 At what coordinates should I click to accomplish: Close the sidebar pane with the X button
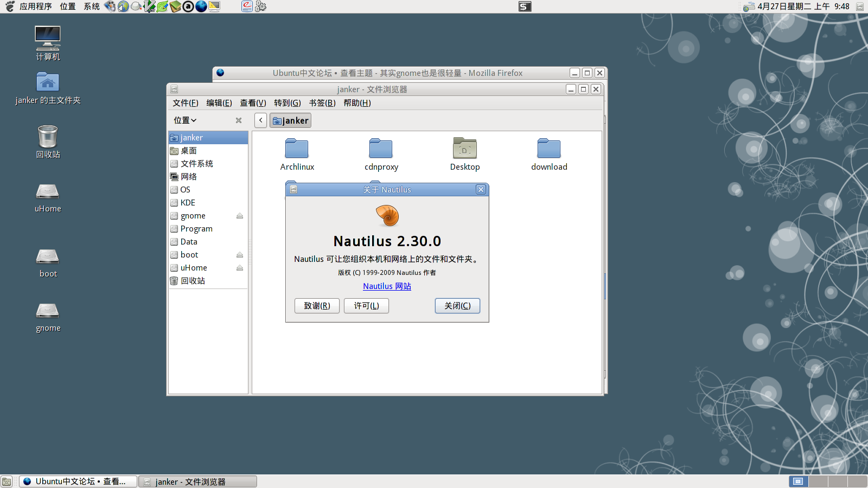[x=239, y=120]
